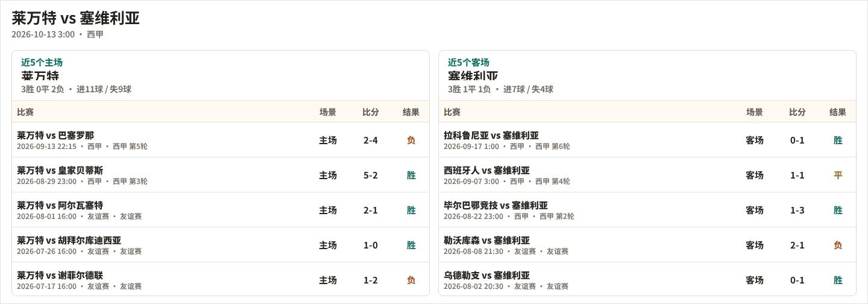Click 主场 in the 阿尔瓦塞特 row
868x304 pixels.
328,210
